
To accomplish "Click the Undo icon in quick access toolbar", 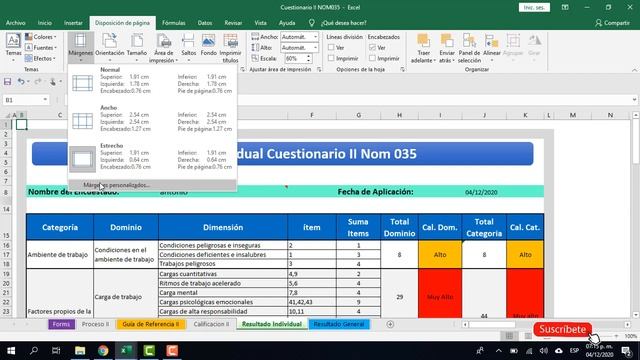I will point(20,82).
